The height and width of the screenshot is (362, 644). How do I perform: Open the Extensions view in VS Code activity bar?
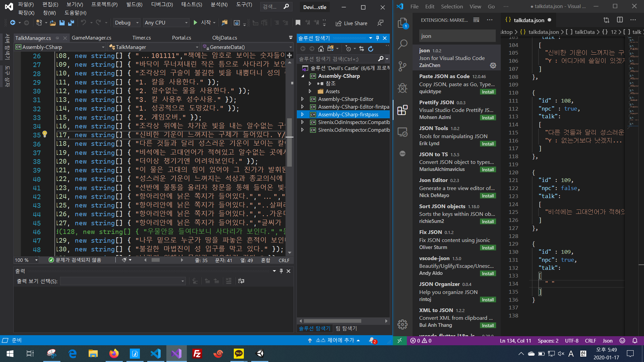tap(402, 110)
